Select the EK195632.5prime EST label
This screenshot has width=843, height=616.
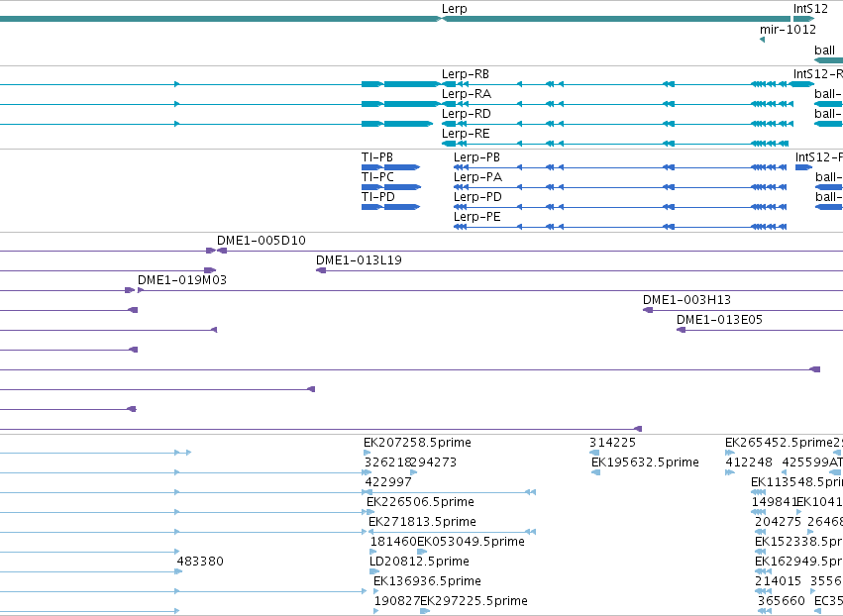point(645,462)
